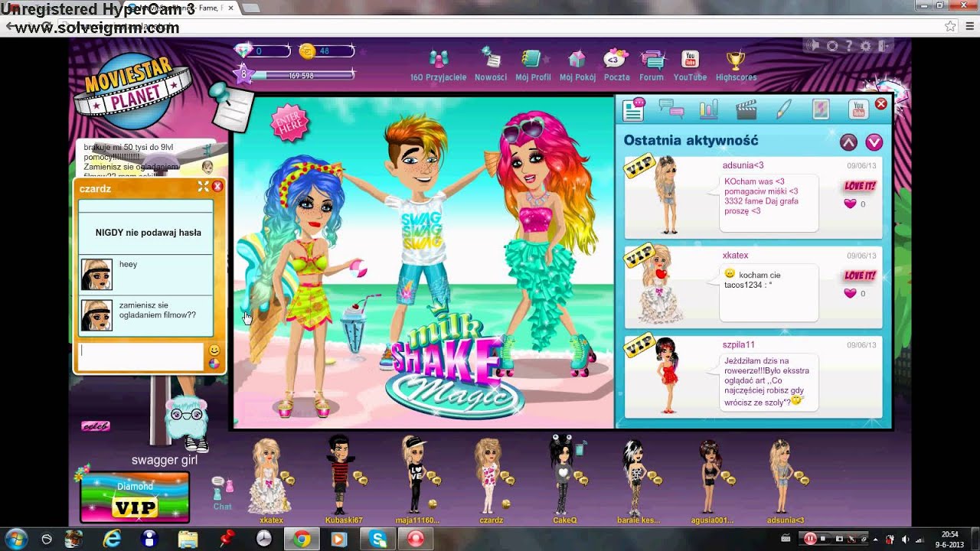Open the photo looks tab in the activity panel

click(820, 109)
